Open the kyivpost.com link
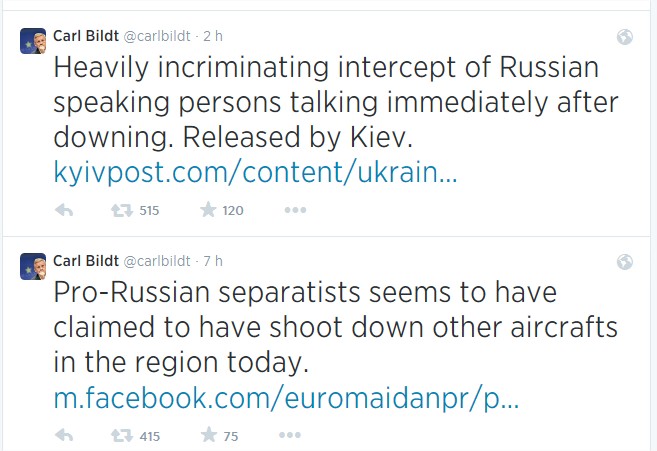Viewport: 657px width, 451px height. [256, 172]
